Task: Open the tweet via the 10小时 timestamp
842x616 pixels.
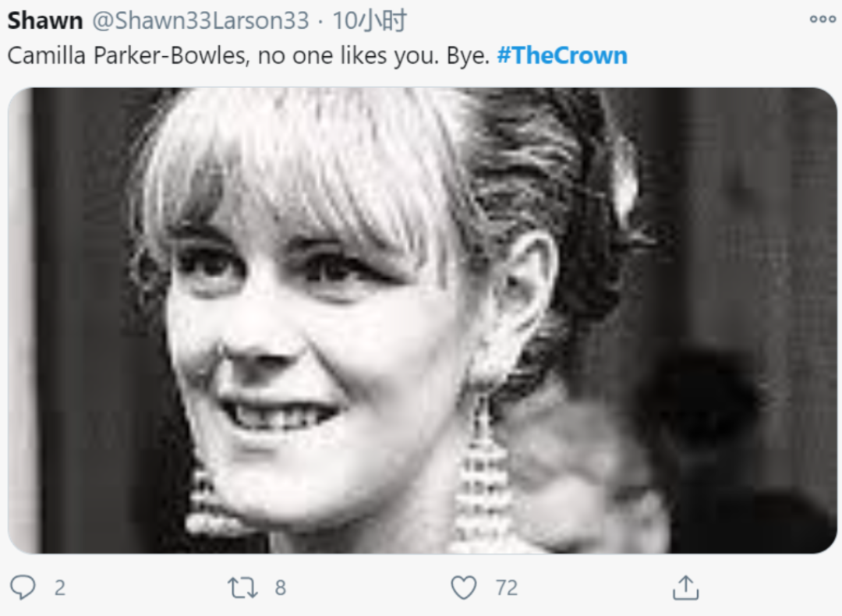Action: [x=370, y=21]
